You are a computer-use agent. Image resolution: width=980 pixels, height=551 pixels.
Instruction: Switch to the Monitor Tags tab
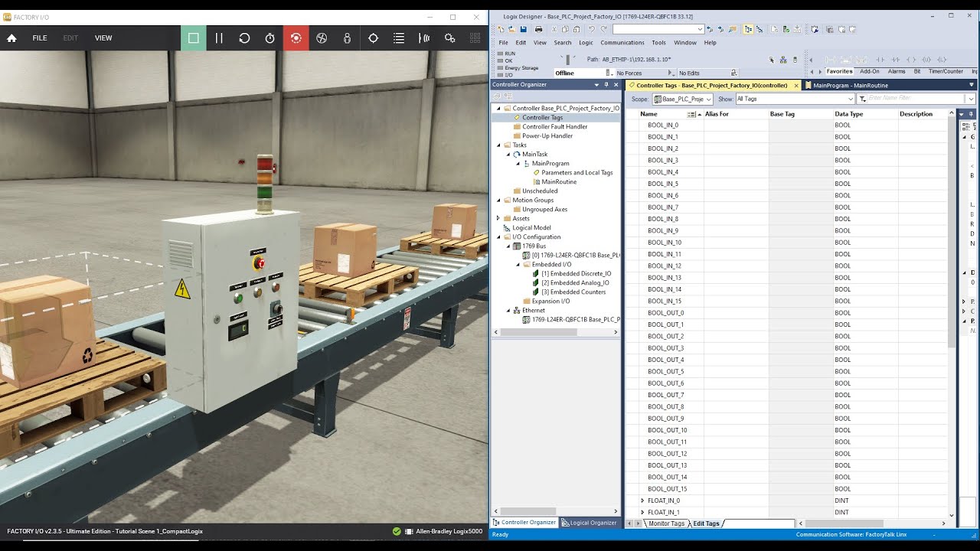click(666, 523)
